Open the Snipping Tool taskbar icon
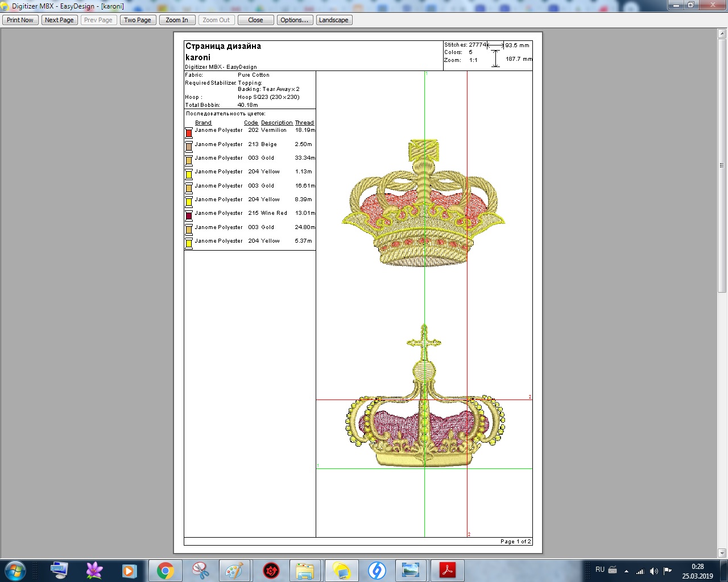 coord(200,570)
